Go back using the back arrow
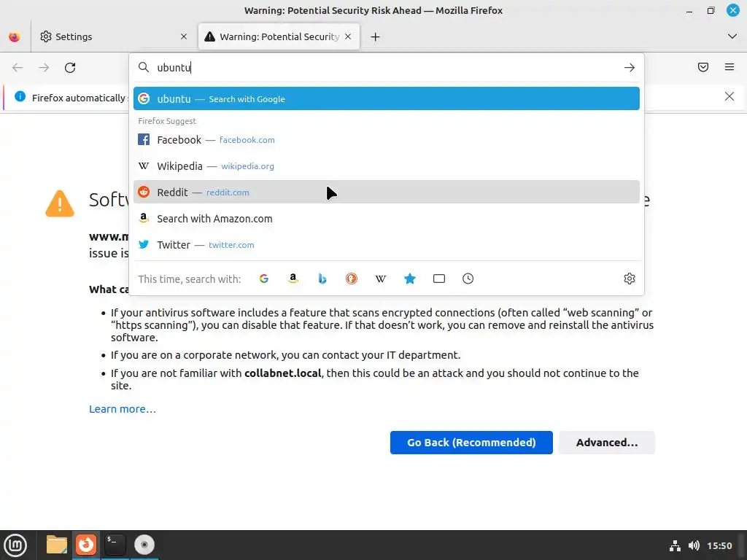The width and height of the screenshot is (747, 560). (18, 68)
